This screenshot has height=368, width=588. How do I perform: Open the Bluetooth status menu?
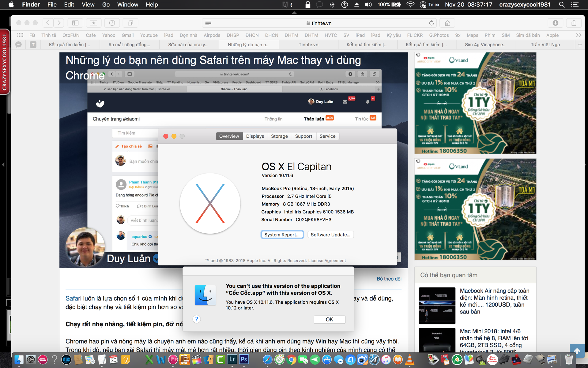[332, 5]
